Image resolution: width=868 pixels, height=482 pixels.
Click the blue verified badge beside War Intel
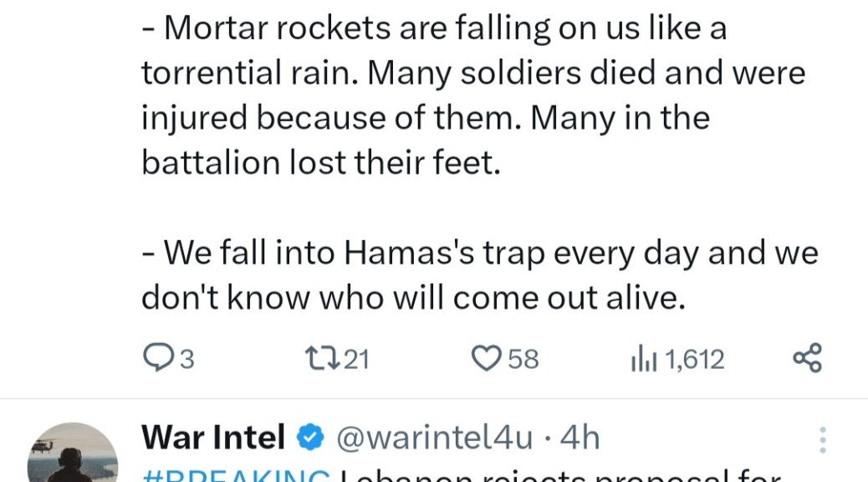[x=311, y=437]
